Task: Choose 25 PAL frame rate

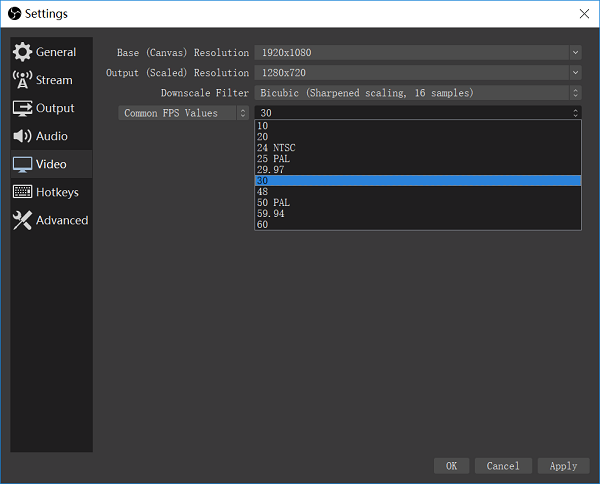Action: (418, 159)
